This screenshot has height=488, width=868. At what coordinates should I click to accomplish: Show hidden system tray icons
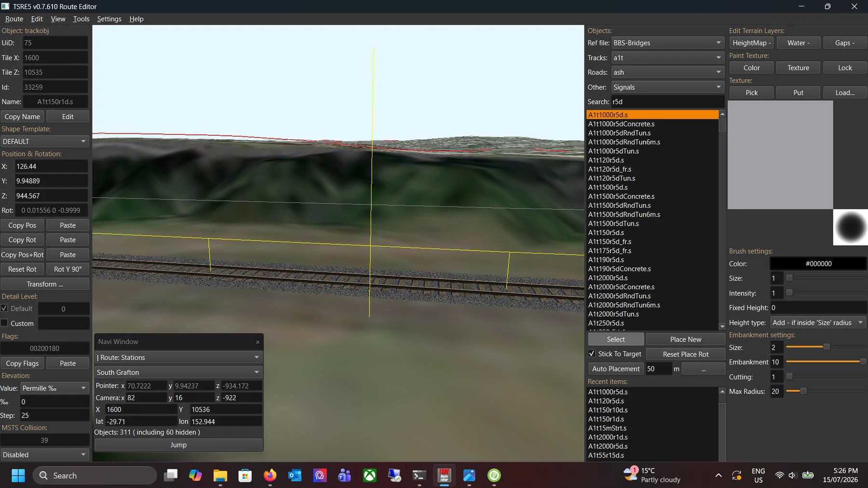[719, 475]
